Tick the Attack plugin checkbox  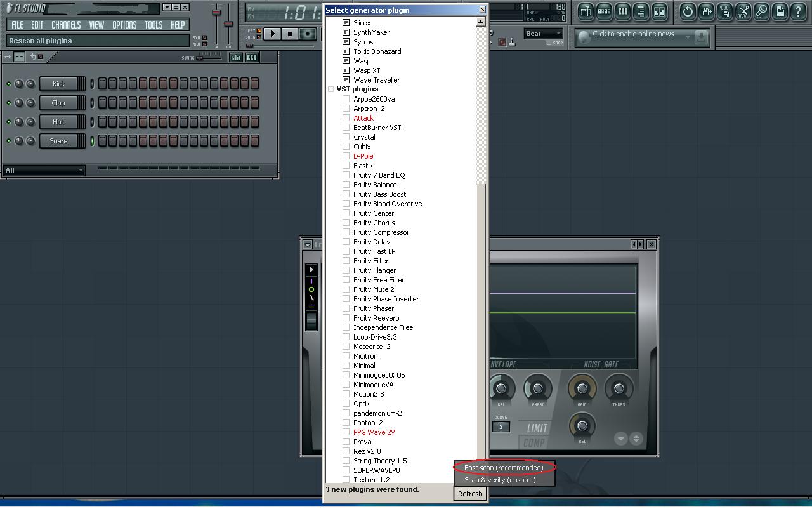(x=346, y=118)
